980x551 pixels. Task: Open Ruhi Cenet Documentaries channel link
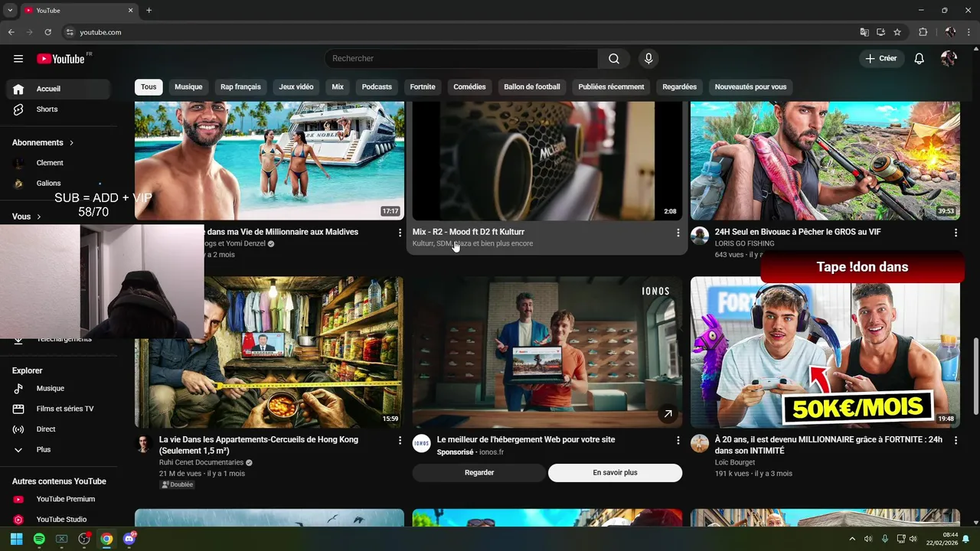pos(201,462)
